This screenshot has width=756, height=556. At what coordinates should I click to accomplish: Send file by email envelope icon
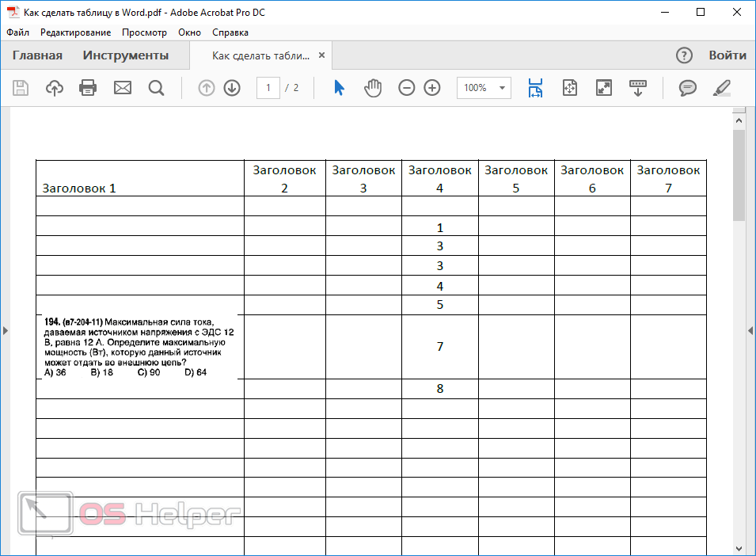(x=123, y=88)
